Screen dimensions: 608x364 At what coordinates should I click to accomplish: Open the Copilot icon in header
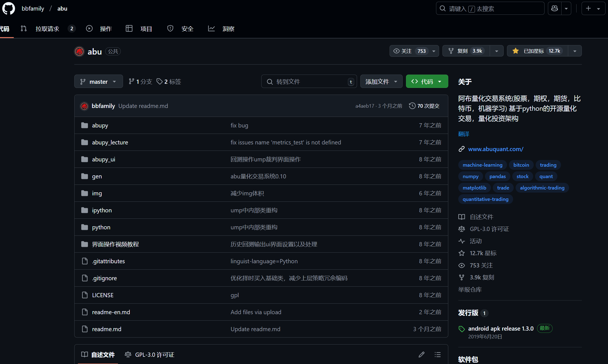click(555, 9)
